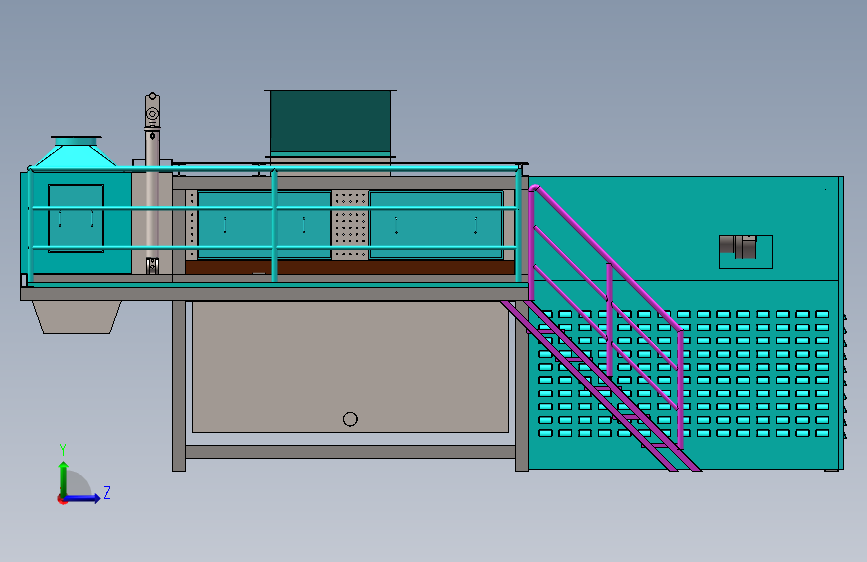Select the framed inspection door on the cyan enclosure
Image resolution: width=867 pixels, height=562 pixels.
pos(76,218)
